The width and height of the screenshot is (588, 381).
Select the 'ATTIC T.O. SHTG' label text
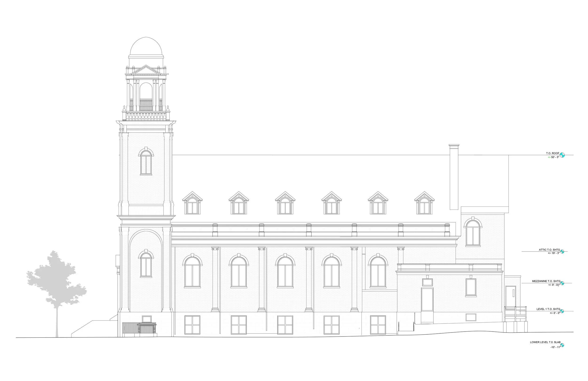coord(549,250)
